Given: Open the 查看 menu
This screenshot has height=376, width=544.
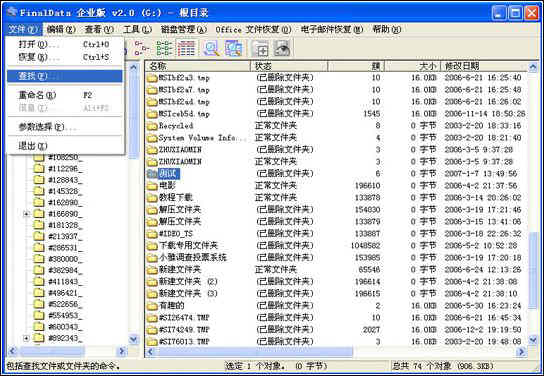Looking at the screenshot, I should (x=99, y=29).
